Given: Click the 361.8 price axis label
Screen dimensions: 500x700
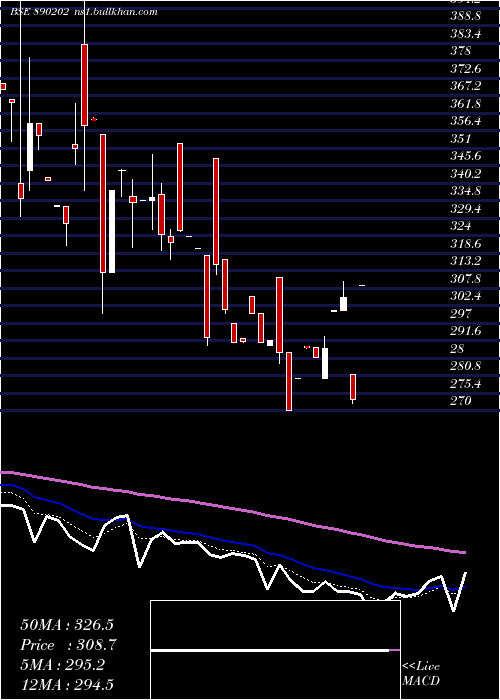Looking at the screenshot, I should tap(466, 104).
